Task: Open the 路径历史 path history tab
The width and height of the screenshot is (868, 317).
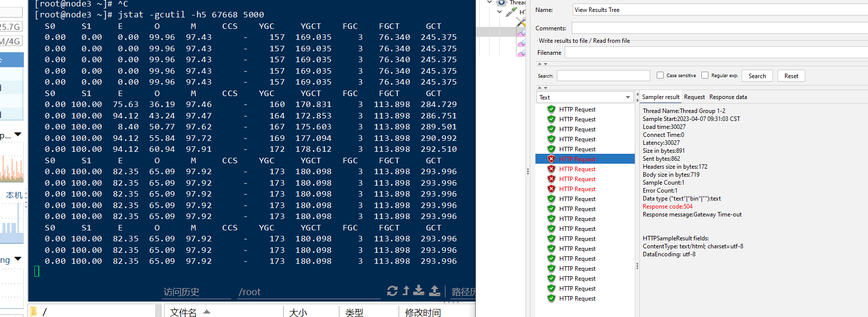Action: point(463,292)
